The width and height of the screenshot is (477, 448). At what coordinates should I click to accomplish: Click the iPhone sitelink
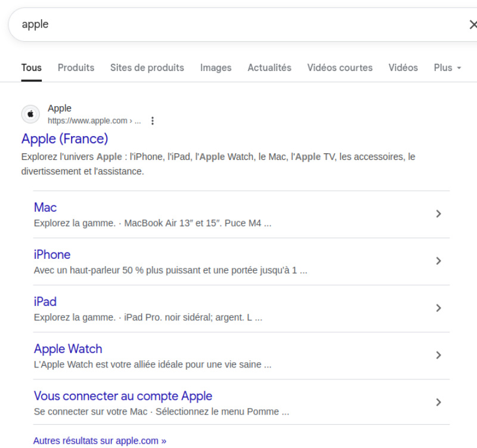click(x=52, y=254)
